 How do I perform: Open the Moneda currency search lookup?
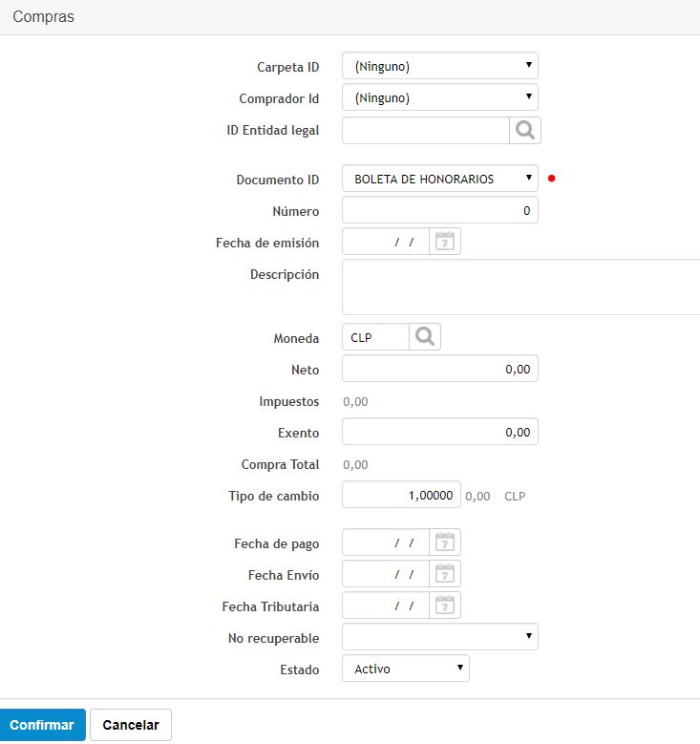(425, 337)
